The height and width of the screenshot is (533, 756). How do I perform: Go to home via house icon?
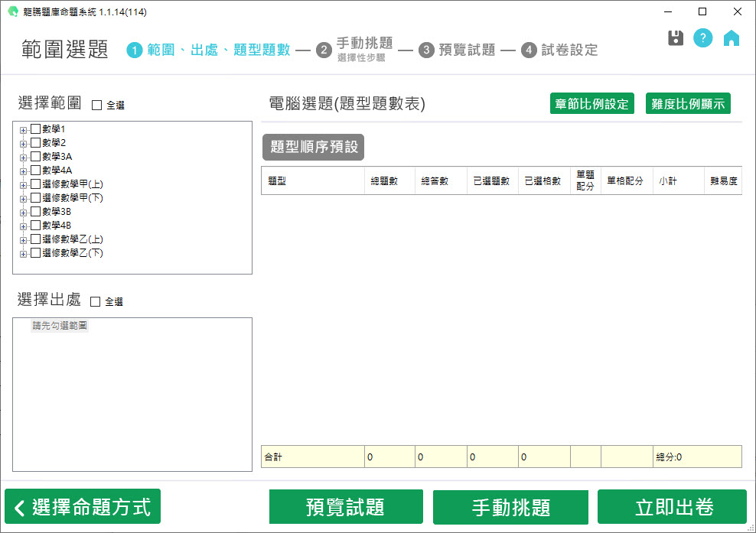point(732,38)
